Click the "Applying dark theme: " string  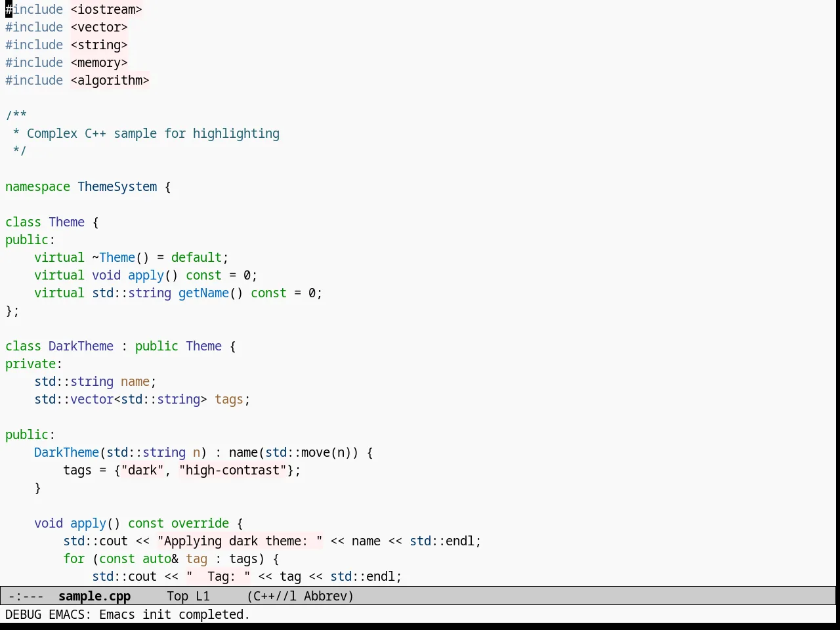pyautogui.click(x=240, y=541)
